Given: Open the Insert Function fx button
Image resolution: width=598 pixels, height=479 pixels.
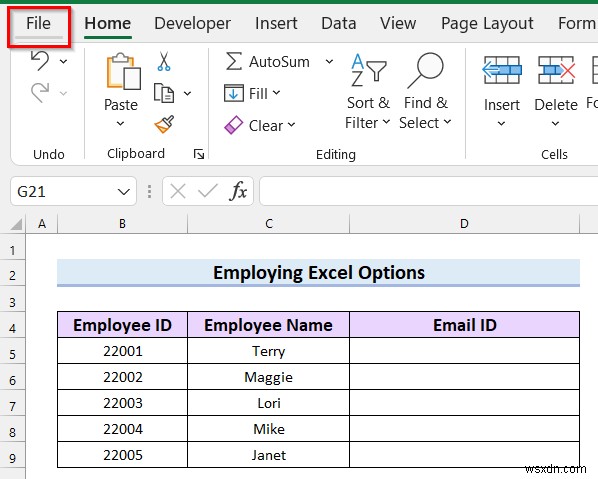Looking at the screenshot, I should (x=238, y=191).
